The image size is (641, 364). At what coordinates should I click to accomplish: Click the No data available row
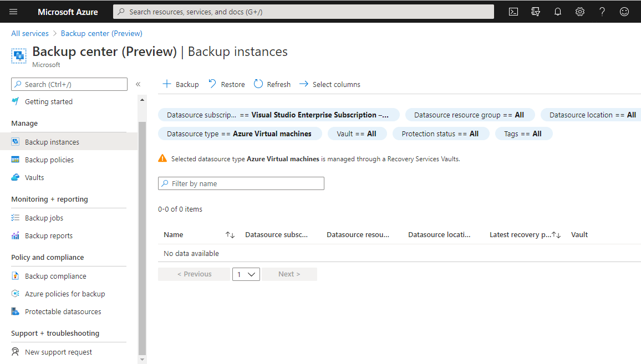399,253
